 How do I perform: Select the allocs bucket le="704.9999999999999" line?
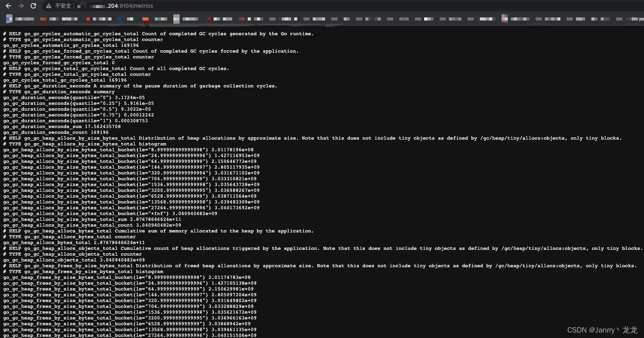click(130, 179)
